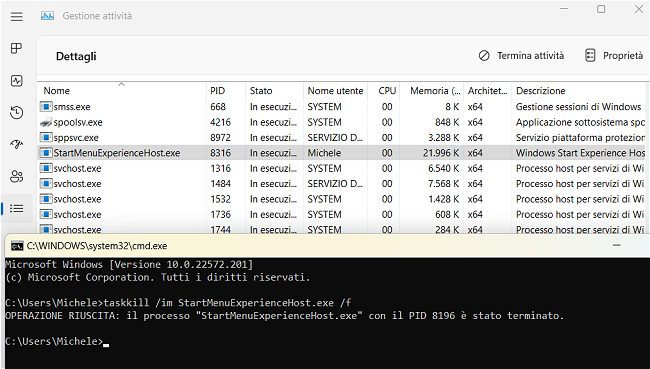Minimize the cmd.exe window
Image resolution: width=650 pixels, height=369 pixels.
[616, 245]
